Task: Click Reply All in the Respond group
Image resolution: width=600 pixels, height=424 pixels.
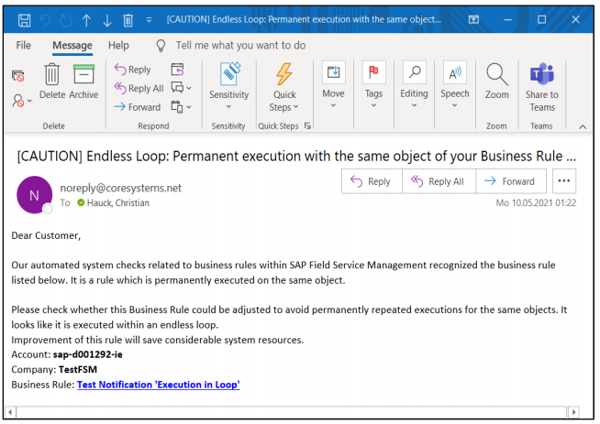Action: coord(139,88)
